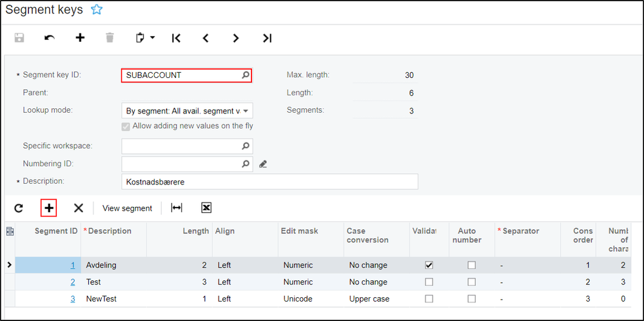Export segments grid to Excel

pos(206,208)
